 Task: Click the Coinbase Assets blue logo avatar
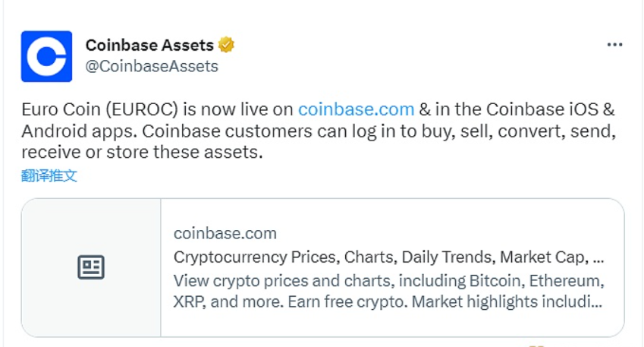46,56
